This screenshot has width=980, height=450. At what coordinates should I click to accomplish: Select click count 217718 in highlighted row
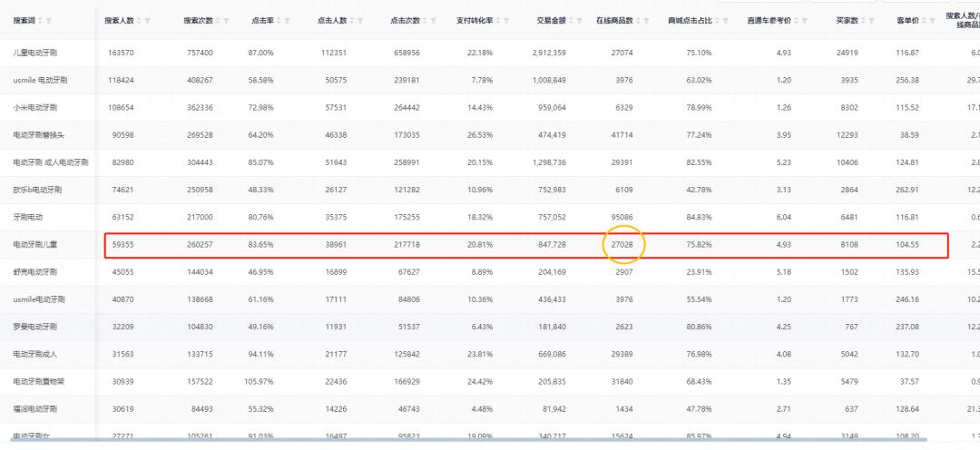(x=407, y=244)
